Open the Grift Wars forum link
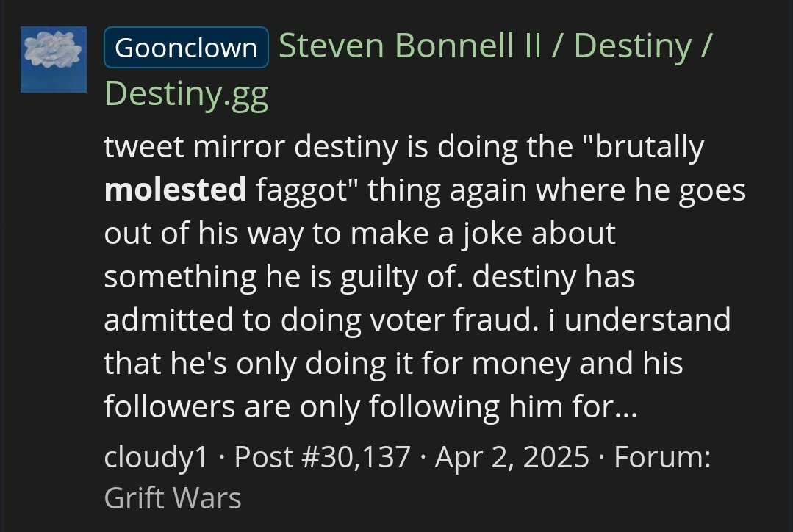 click(x=173, y=498)
